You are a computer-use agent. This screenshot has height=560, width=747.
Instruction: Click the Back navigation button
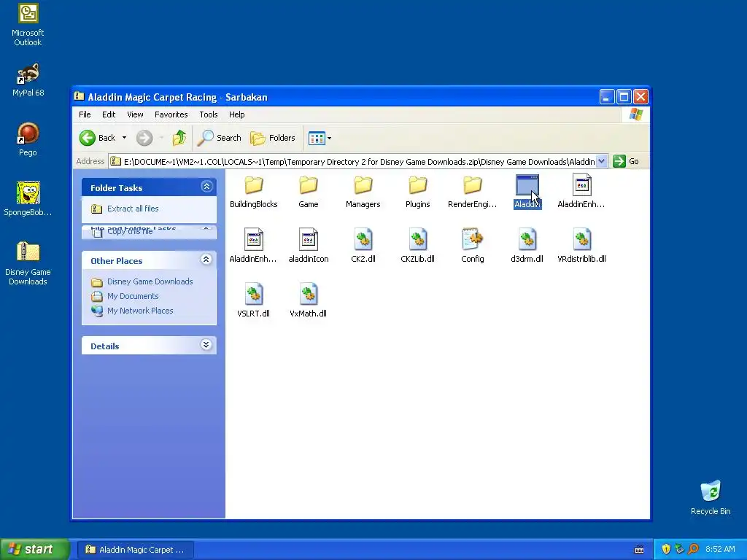[x=97, y=138]
